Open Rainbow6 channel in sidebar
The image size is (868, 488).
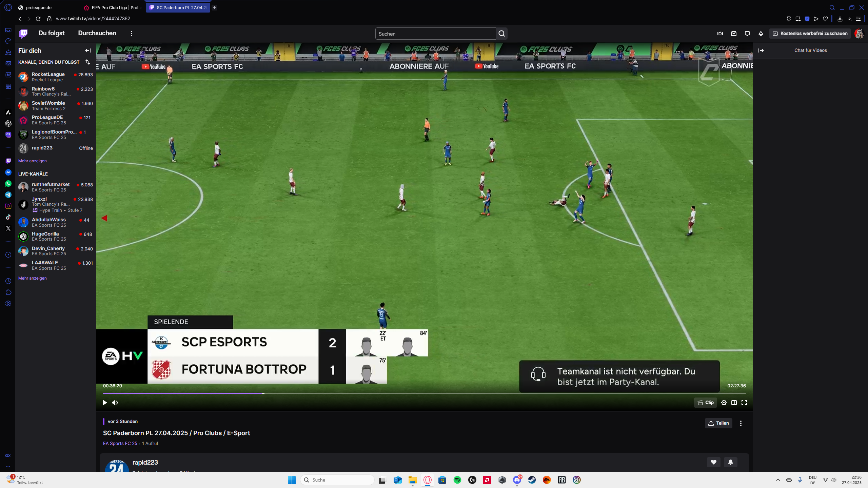point(56,91)
